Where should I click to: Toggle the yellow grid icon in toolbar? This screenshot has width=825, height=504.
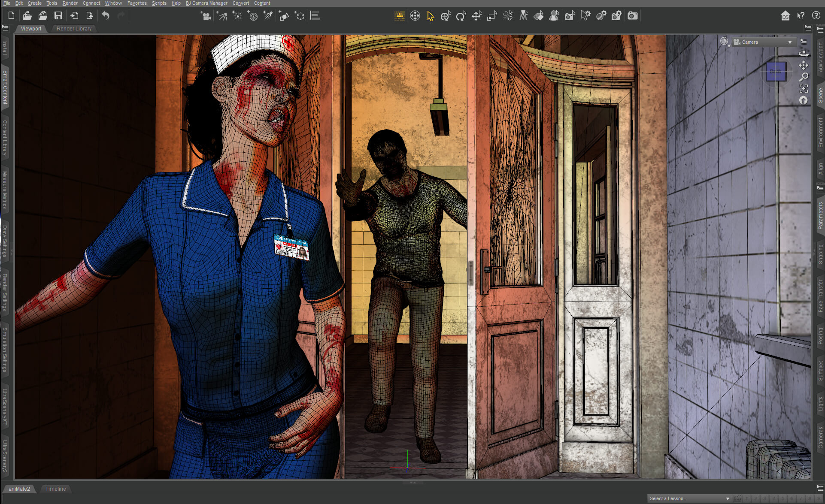tap(400, 16)
